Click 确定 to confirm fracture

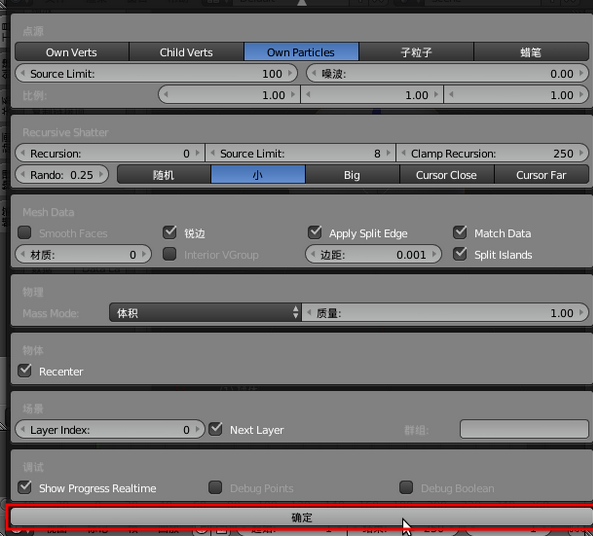(x=301, y=517)
